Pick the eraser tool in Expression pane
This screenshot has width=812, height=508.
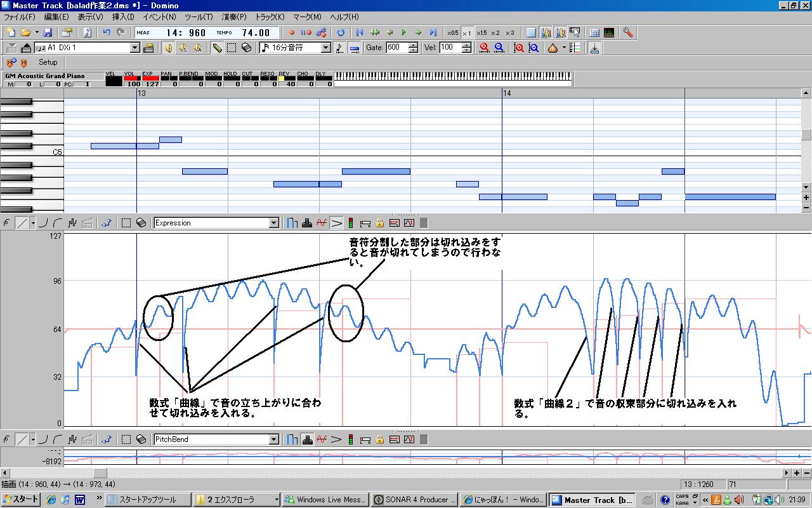coord(141,223)
